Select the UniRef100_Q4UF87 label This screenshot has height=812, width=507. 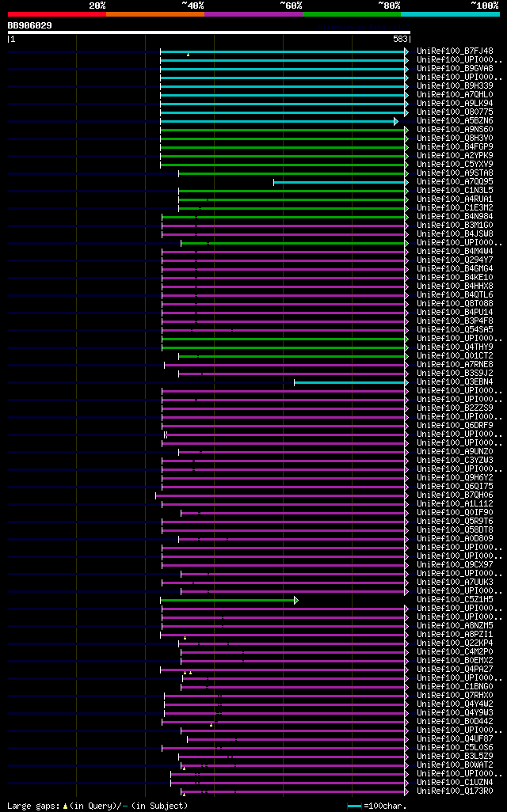(x=456, y=739)
